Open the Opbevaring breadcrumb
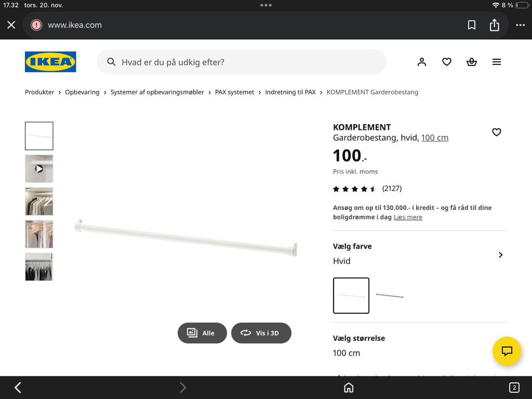Viewport: 532px width, 399px height. click(x=82, y=93)
